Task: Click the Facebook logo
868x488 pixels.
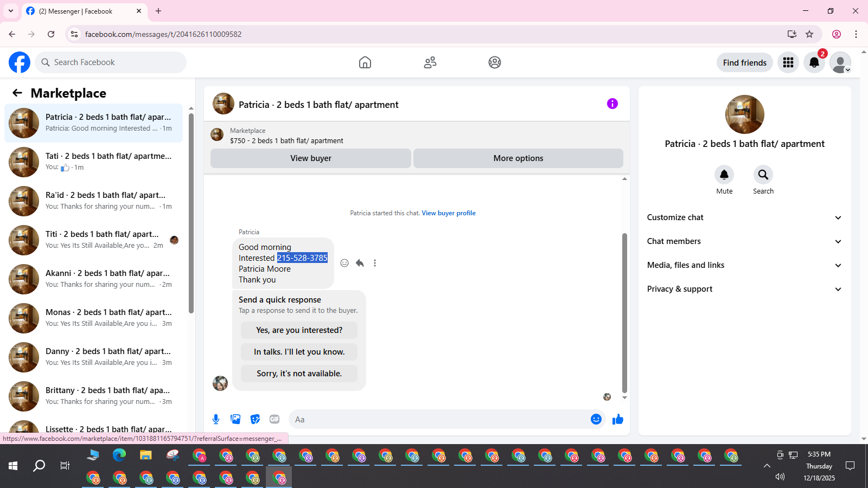Action: [20, 62]
